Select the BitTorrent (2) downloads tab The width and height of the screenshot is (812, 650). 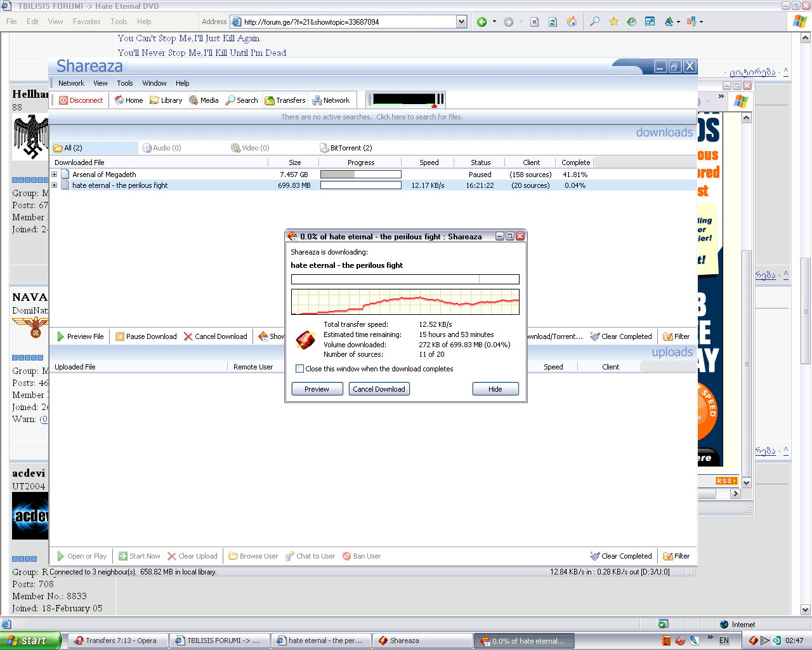pyautogui.click(x=346, y=148)
